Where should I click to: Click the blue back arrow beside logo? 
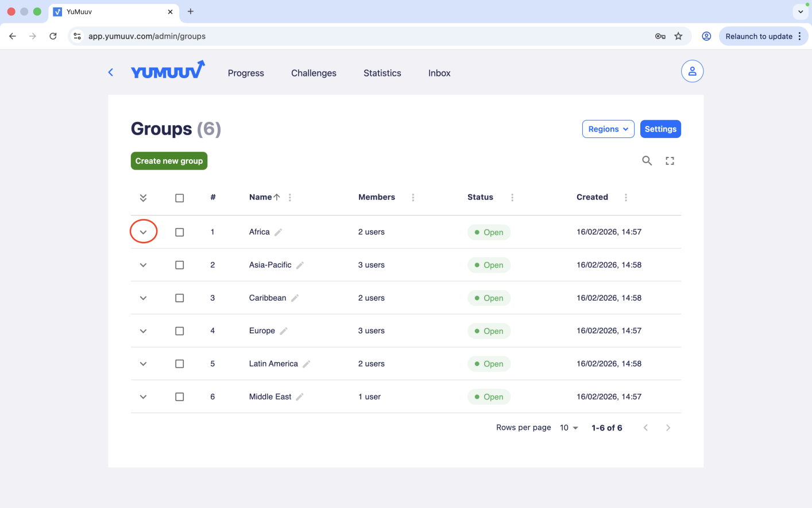[x=111, y=72]
